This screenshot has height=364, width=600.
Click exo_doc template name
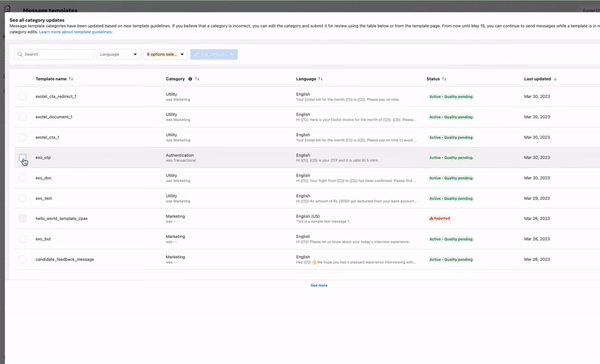(x=44, y=178)
